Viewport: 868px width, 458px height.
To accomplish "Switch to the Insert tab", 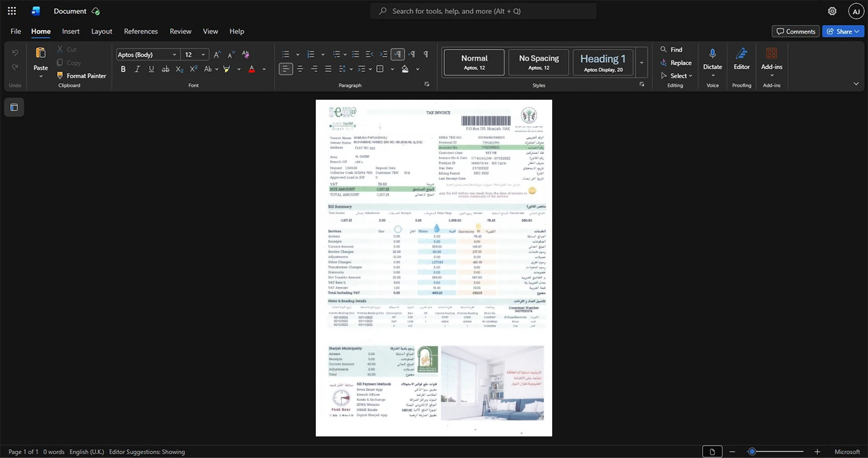I will click(x=71, y=31).
